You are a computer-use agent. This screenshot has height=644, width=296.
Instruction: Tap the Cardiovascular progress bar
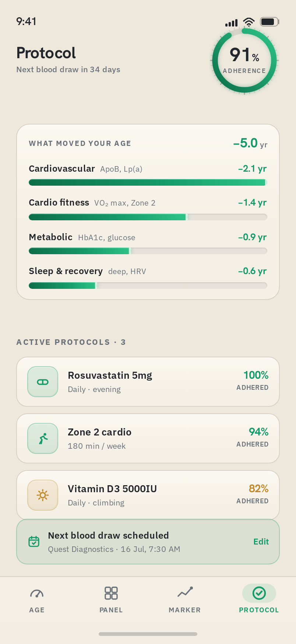(x=148, y=182)
